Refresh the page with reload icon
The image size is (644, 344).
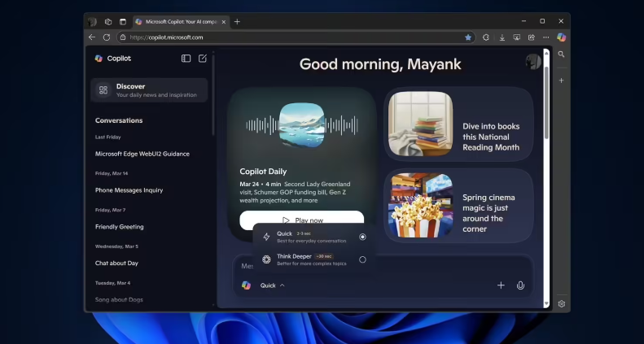(107, 37)
